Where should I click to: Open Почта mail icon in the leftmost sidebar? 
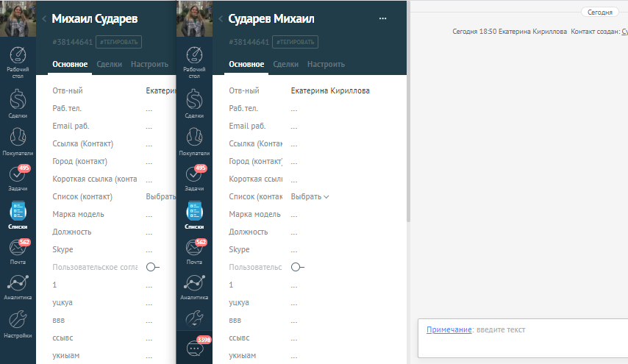(x=18, y=250)
